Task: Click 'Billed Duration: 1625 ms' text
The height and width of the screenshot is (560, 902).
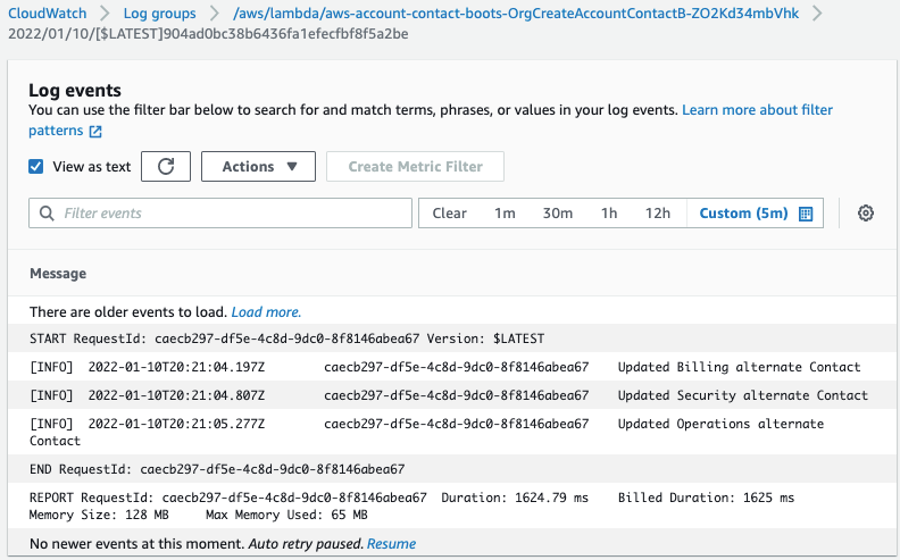Action: [706, 498]
